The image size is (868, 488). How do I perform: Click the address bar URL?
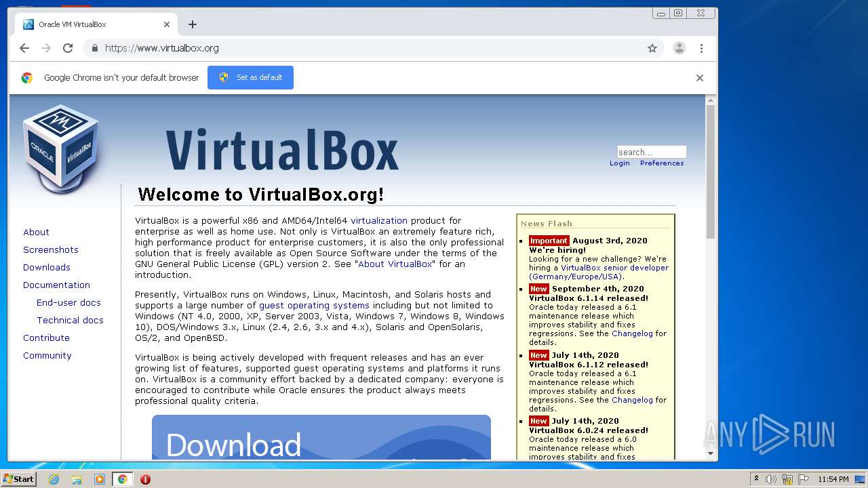click(x=161, y=48)
